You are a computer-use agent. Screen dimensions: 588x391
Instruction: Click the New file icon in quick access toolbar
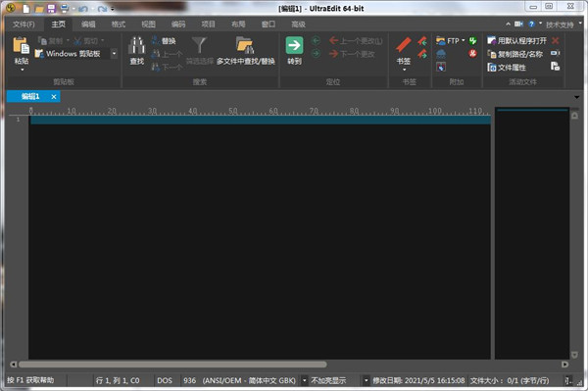(25, 8)
